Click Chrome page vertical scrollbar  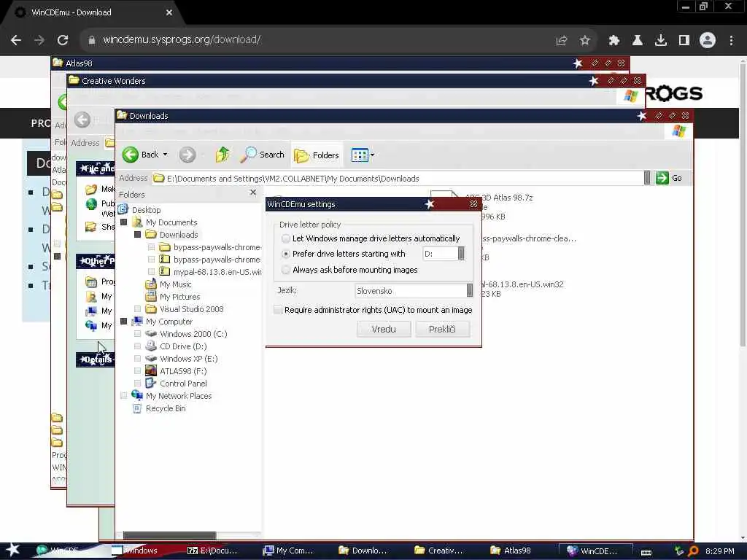point(743,205)
